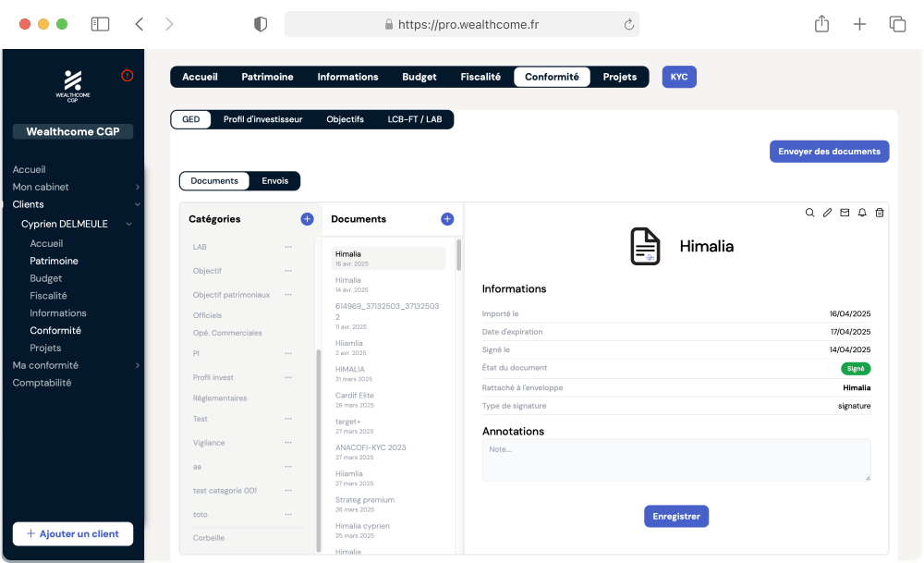
Task: Click the bell reminder icon in document panel
Action: tap(862, 213)
